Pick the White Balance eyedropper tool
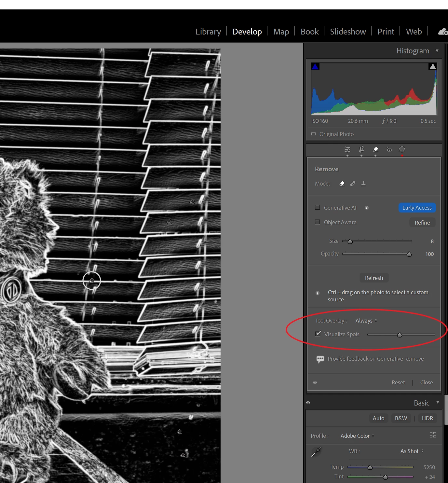Image resolution: width=448 pixels, height=483 pixels. point(316,451)
